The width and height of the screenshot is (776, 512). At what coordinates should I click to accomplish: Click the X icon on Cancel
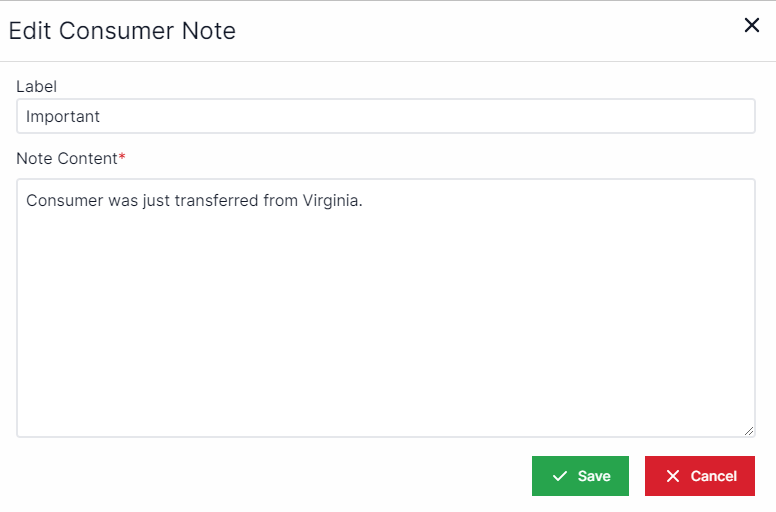(x=673, y=477)
